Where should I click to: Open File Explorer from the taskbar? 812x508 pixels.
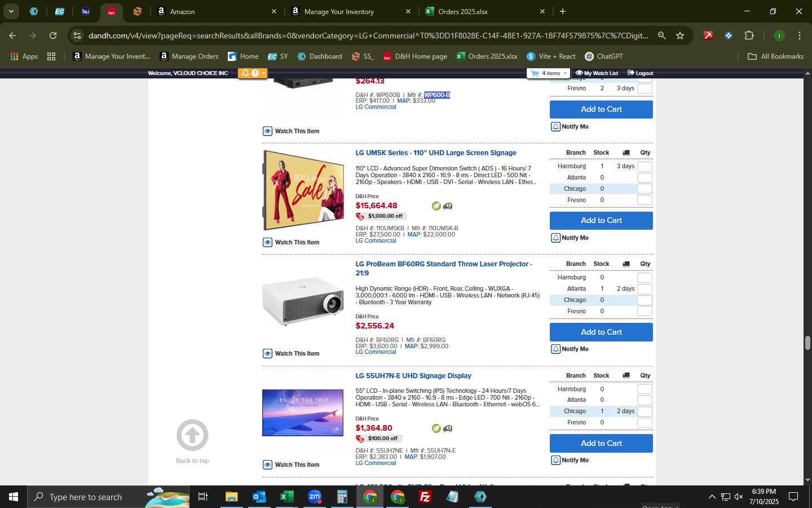[x=231, y=497]
